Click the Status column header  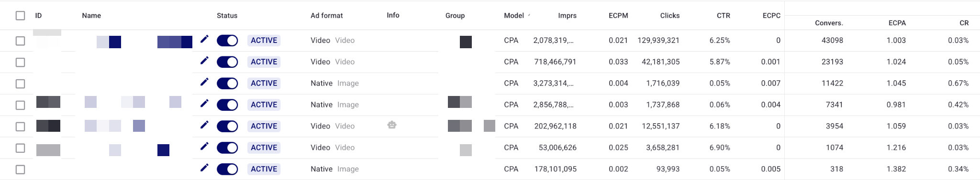227,16
